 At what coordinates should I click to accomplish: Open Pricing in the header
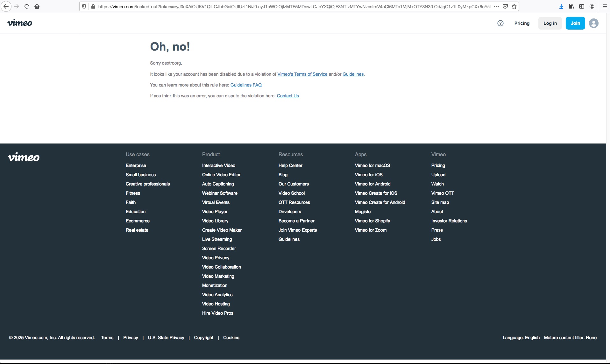pos(522,23)
